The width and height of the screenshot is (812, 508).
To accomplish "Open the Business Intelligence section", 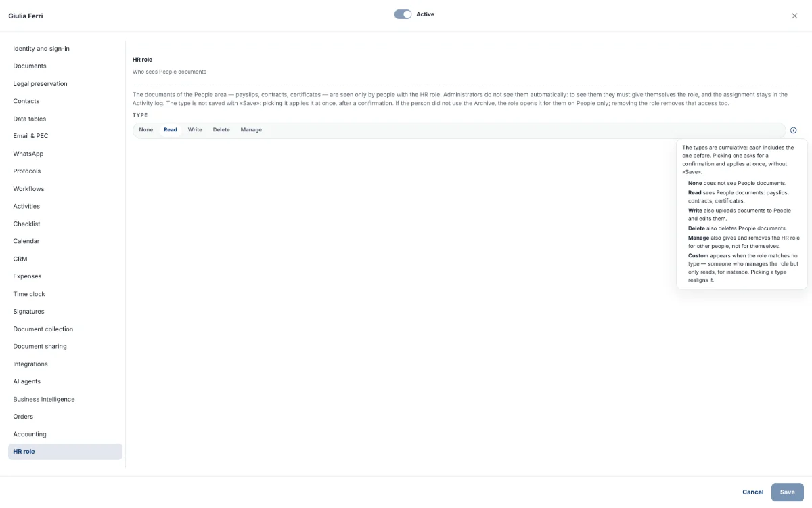I will [65, 399].
